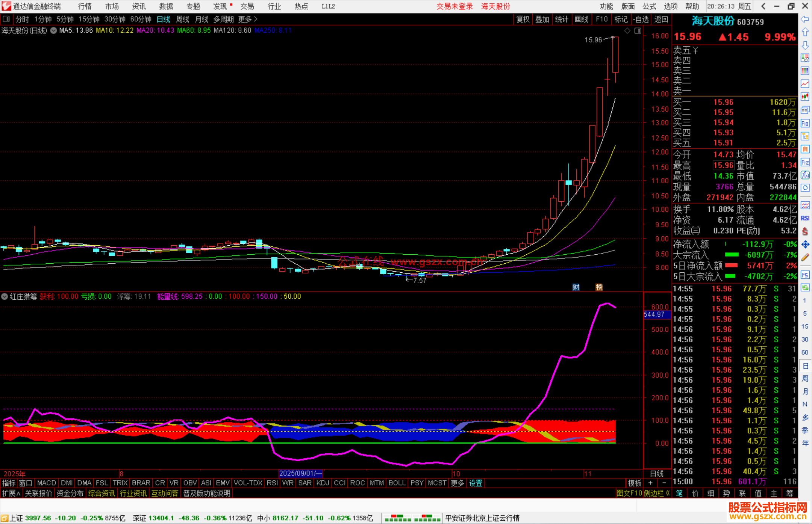Expand the 更多 period options
812x524 pixels.
tap(248, 19)
